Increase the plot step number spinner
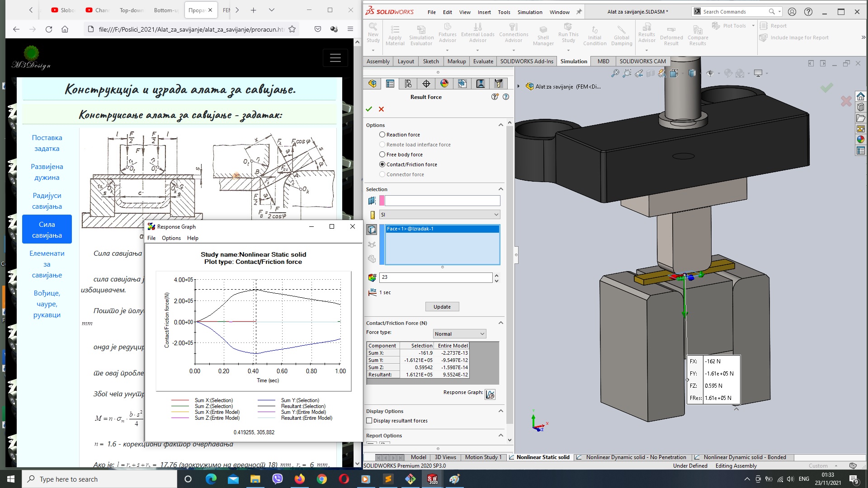Image resolution: width=868 pixels, height=488 pixels. pos(496,275)
